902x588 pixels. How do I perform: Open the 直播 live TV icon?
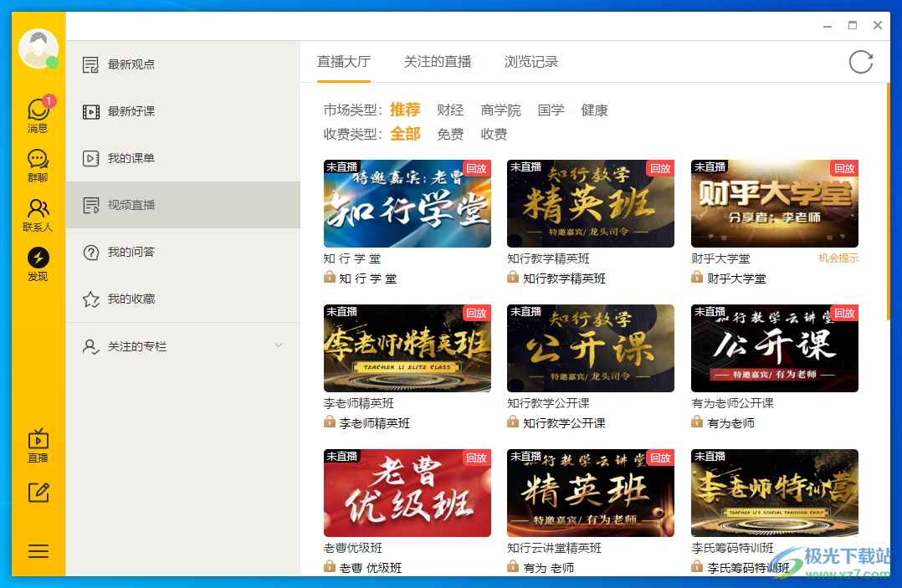38,446
